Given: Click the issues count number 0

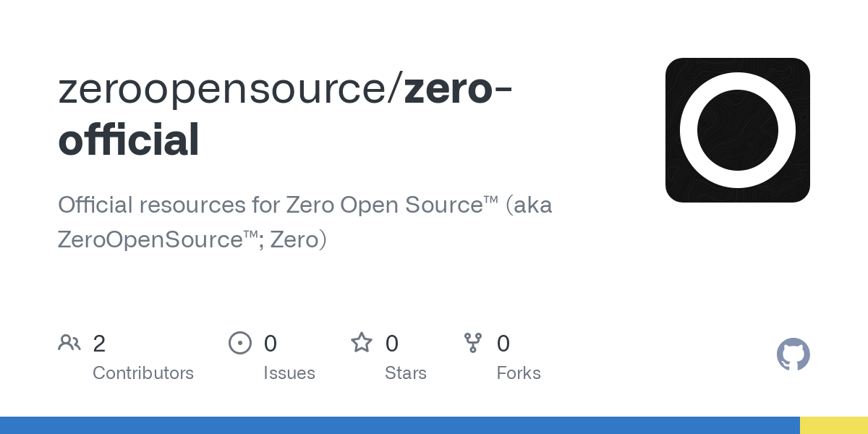Looking at the screenshot, I should (271, 344).
